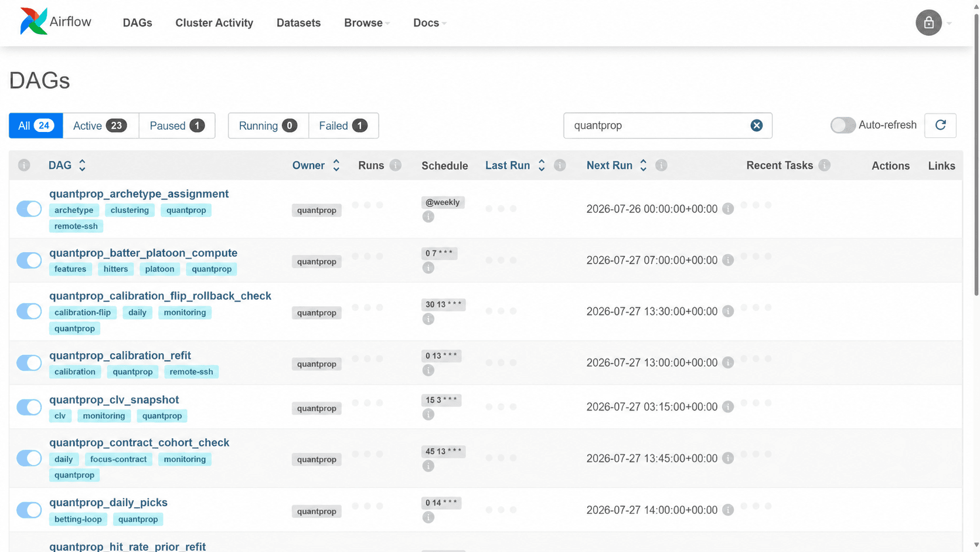Open schedule info for quantprop_archetype_assignment
This screenshot has height=552, width=980.
[428, 216]
